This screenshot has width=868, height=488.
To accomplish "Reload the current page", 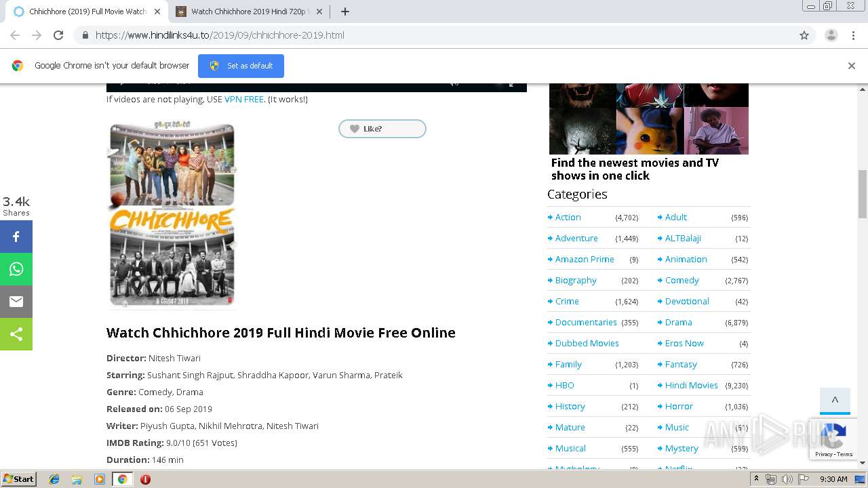I will (x=58, y=35).
